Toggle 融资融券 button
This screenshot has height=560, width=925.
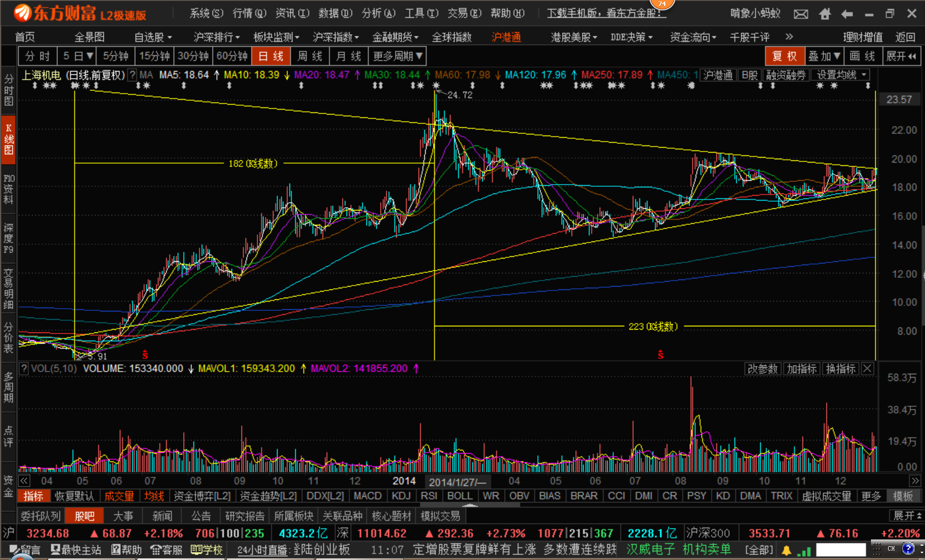pyautogui.click(x=786, y=76)
